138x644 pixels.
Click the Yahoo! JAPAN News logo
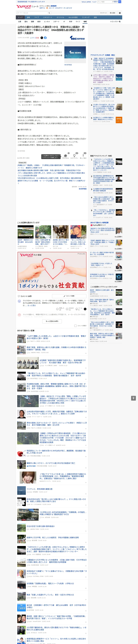tap(27, 7)
